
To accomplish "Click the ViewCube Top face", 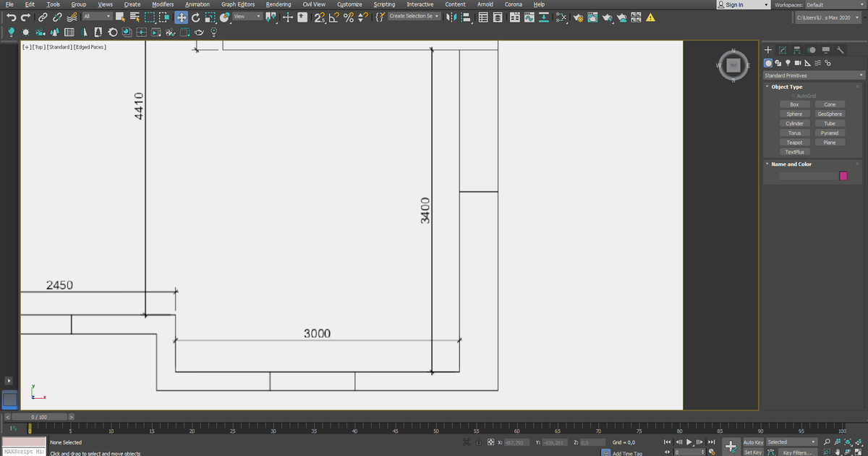I will [733, 65].
